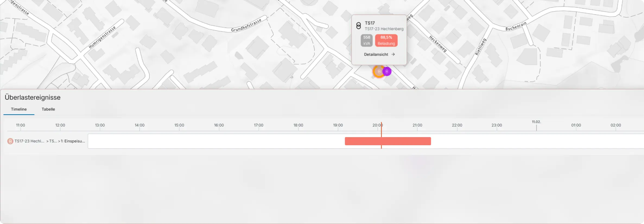Click the '1: Einspeisu...' breadcrumb text
This screenshot has height=224, width=644.
73,141
